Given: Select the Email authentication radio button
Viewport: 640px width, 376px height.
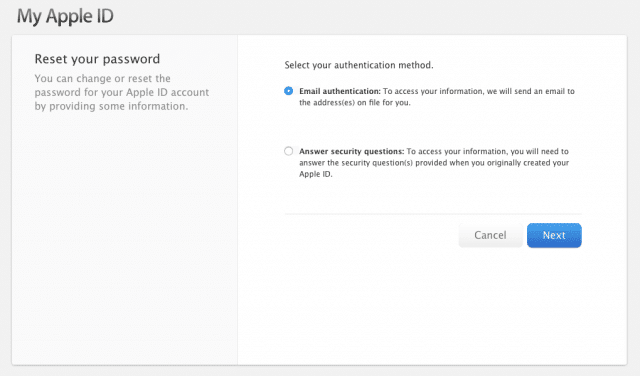Looking at the screenshot, I should 289,91.
